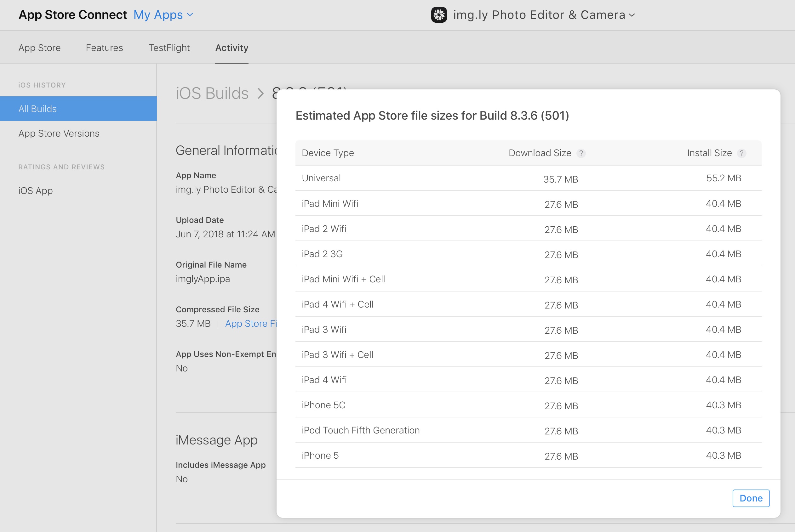Select All Builds in the sidebar
The width and height of the screenshot is (795, 532).
[78, 109]
